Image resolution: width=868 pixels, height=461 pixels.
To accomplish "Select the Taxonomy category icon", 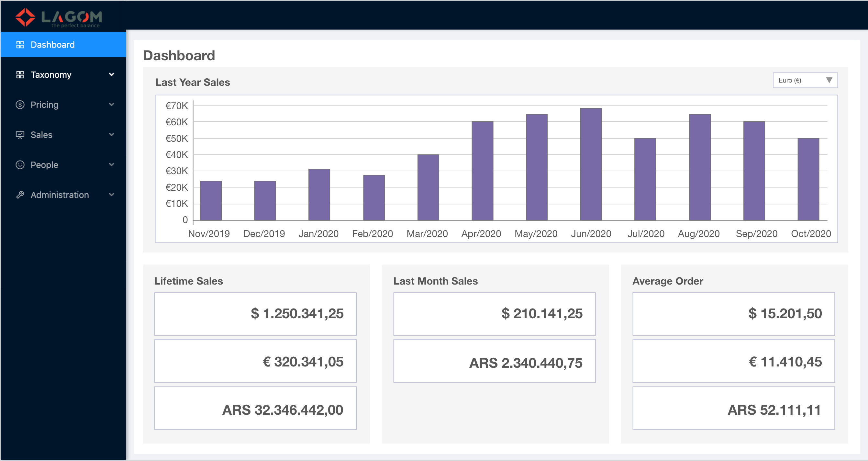I will [20, 74].
